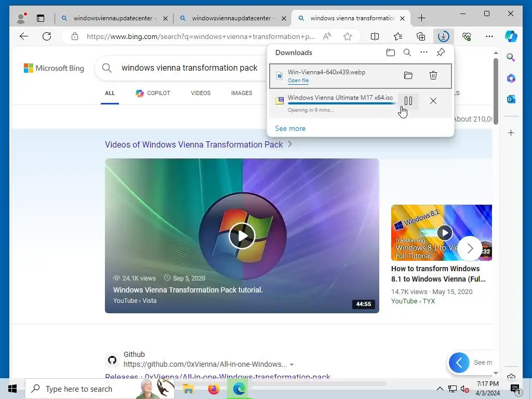532x399 pixels.
Task: Select the ALL search results tab
Action: [110, 93]
